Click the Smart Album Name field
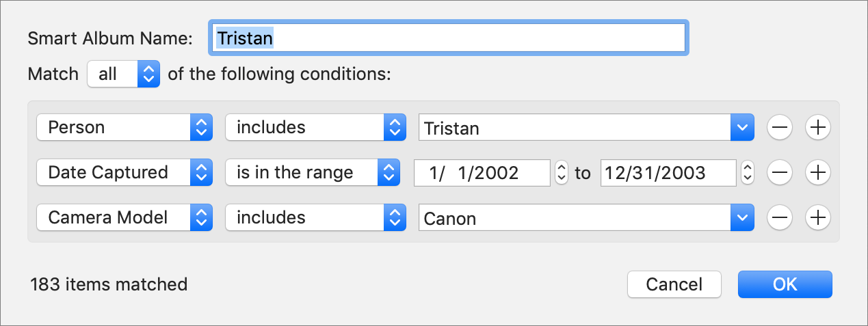 pyautogui.click(x=448, y=38)
